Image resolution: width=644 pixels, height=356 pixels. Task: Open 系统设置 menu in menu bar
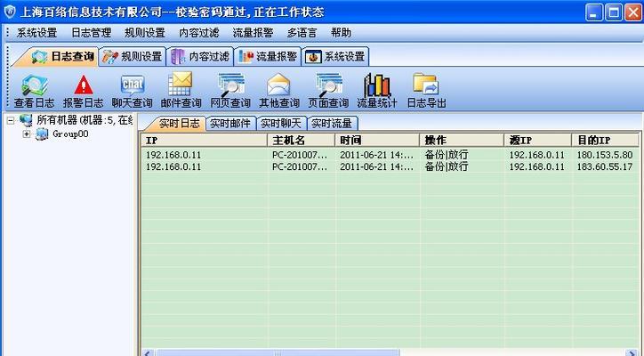coord(36,33)
